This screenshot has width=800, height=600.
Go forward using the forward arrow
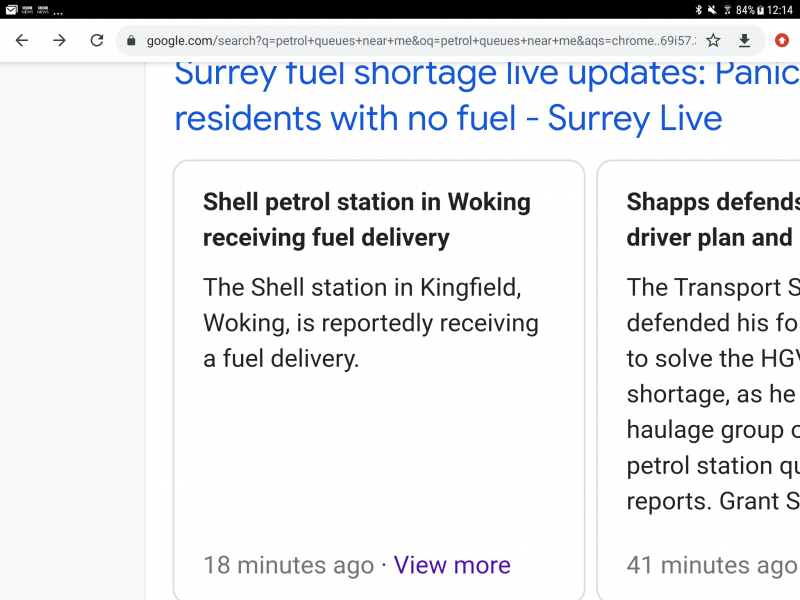(x=58, y=41)
